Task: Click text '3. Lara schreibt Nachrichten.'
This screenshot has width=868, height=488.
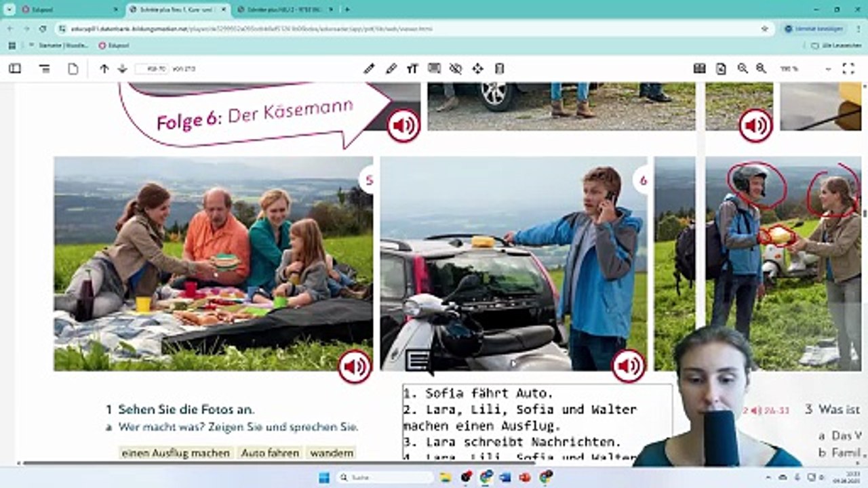Action: pyautogui.click(x=512, y=442)
